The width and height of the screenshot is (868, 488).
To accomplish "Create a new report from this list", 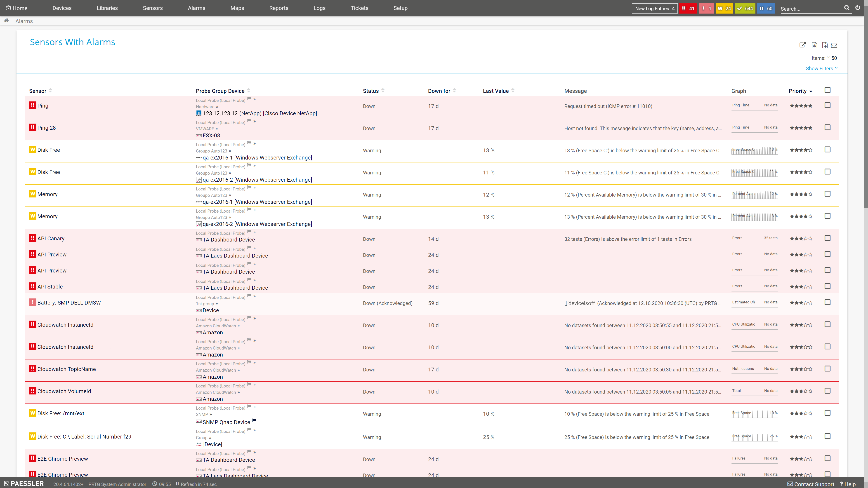I will coord(825,45).
